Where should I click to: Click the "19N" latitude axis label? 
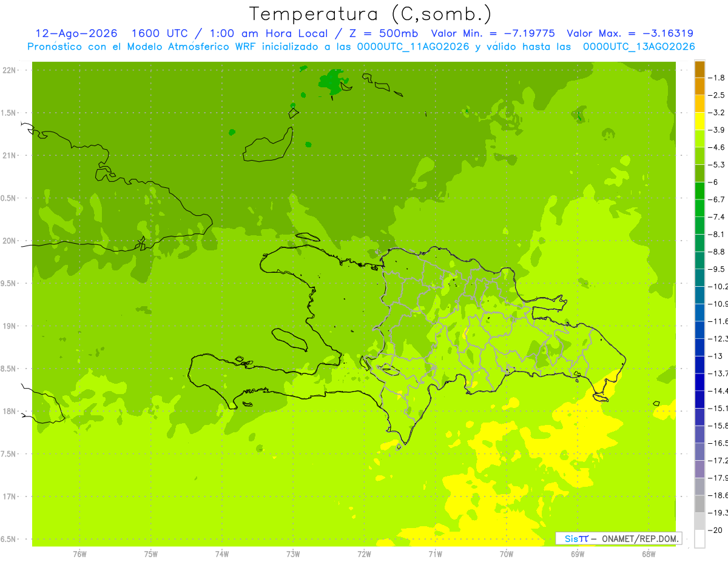10,326
